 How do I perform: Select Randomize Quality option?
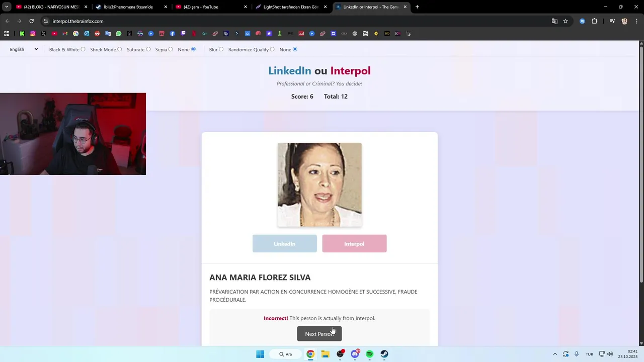coord(272,49)
